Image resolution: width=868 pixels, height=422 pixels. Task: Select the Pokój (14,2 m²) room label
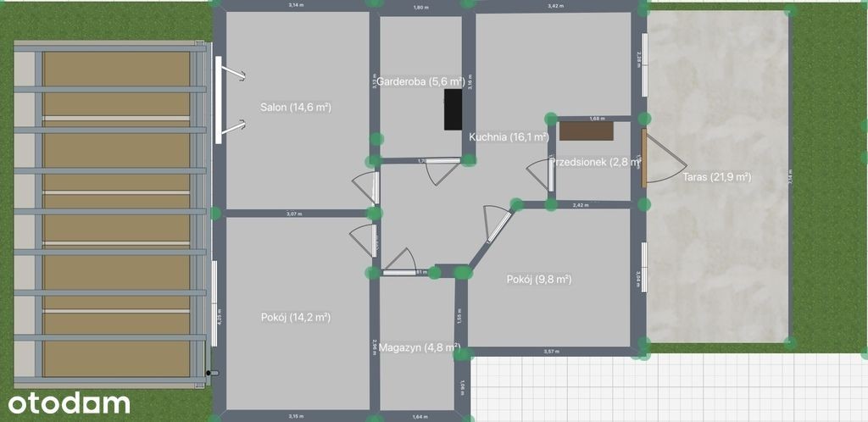click(x=295, y=318)
